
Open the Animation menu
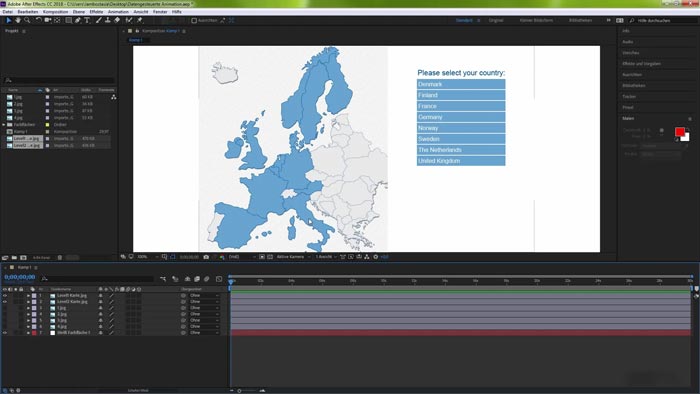118,12
